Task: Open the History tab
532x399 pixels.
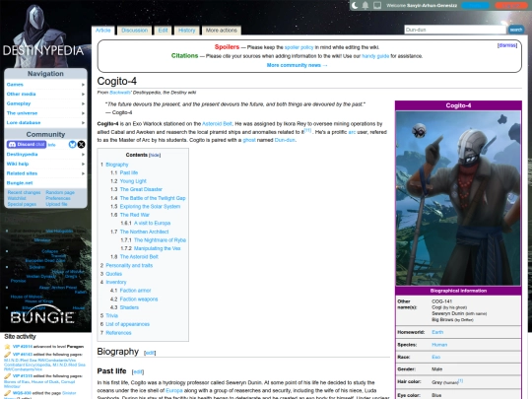Action: click(186, 31)
